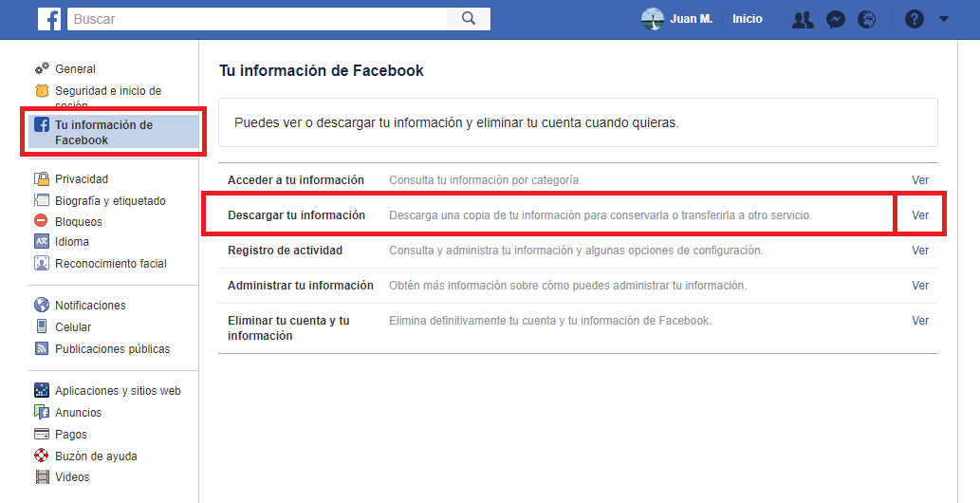
Task: Open the quick help question mark icon
Action: [915, 19]
